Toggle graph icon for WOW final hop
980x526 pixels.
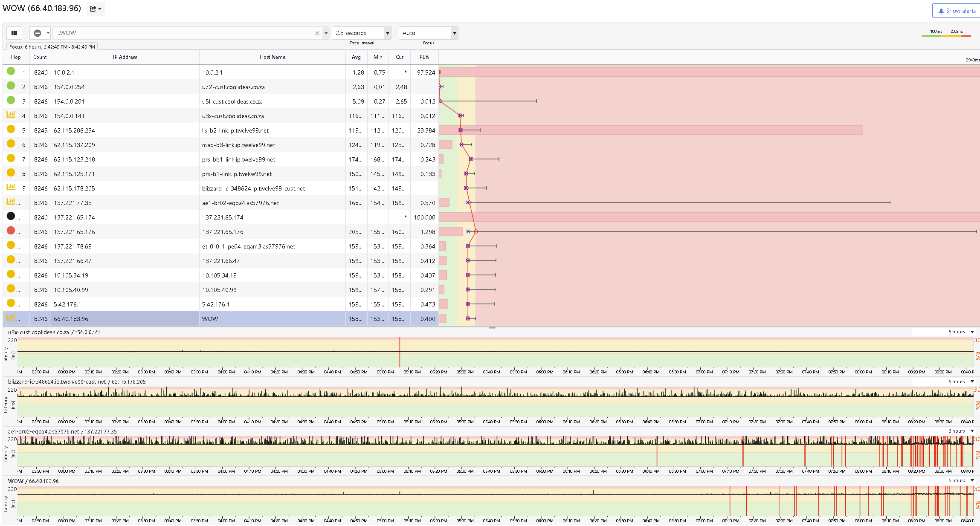tap(11, 318)
